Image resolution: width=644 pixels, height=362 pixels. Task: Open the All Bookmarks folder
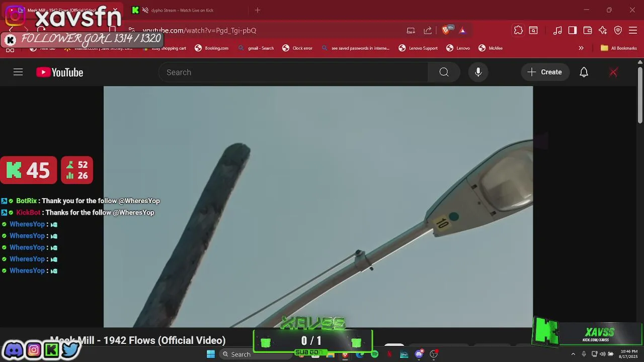pos(618,48)
